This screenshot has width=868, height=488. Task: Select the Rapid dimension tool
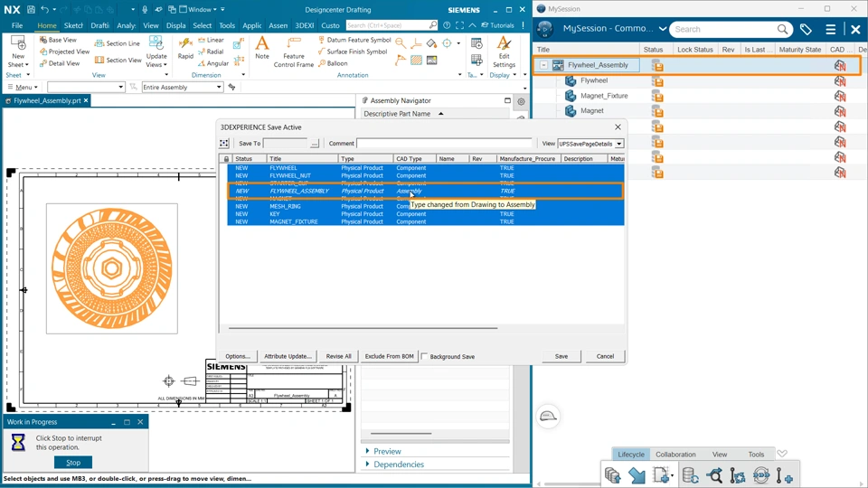[185, 48]
